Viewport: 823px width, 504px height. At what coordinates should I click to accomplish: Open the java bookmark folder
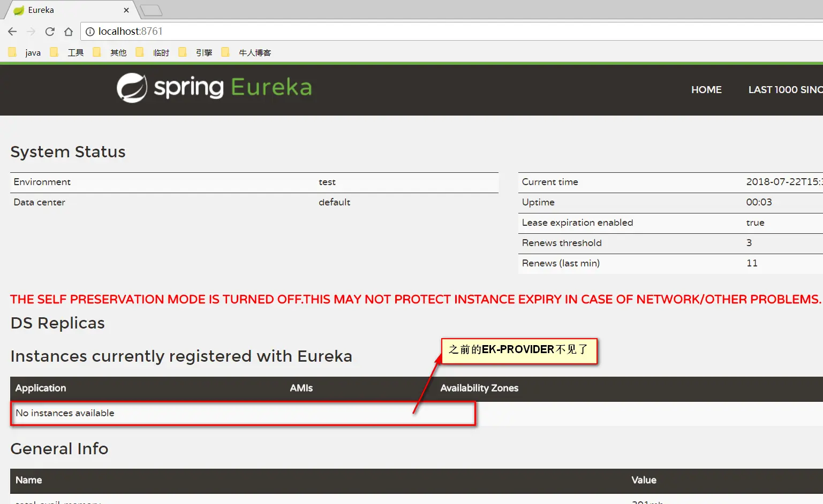click(25, 52)
